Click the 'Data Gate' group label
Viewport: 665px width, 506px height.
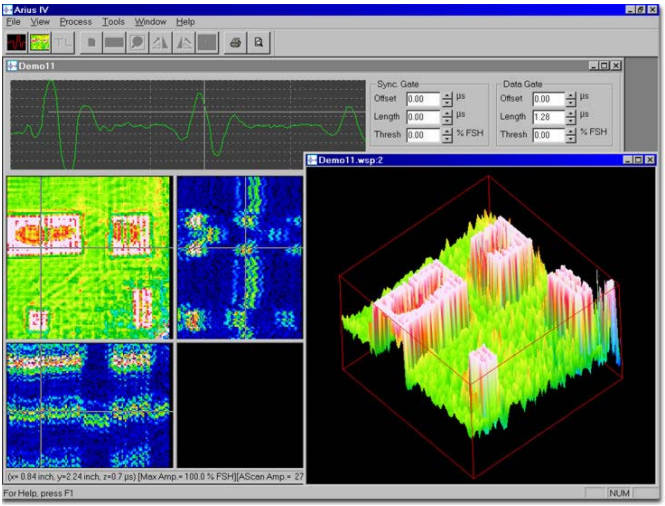(522, 84)
